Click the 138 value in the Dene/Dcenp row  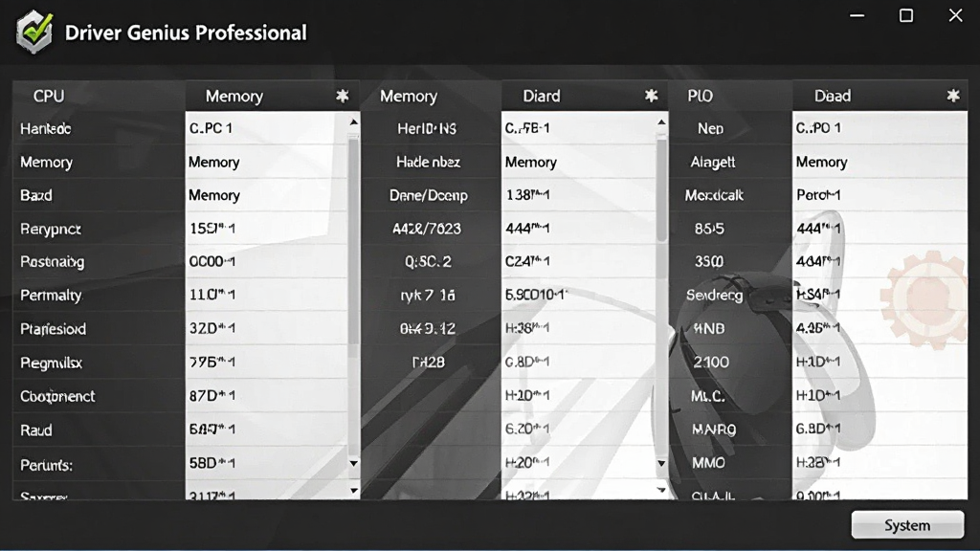click(527, 195)
